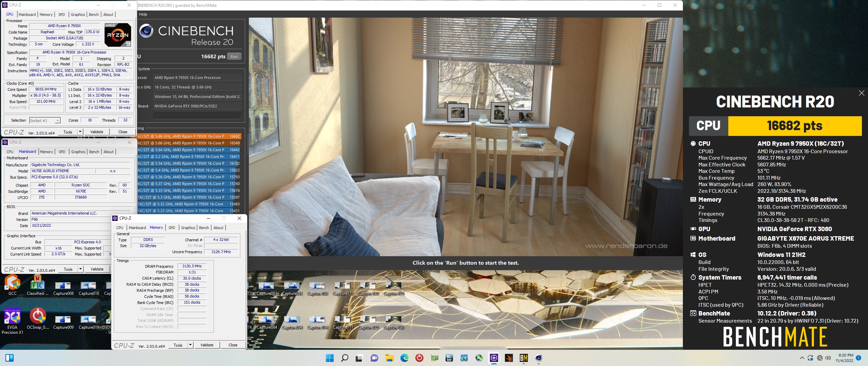The height and width of the screenshot is (366, 868).
Task: Select Capture094 desktop image file
Action: pos(292,322)
